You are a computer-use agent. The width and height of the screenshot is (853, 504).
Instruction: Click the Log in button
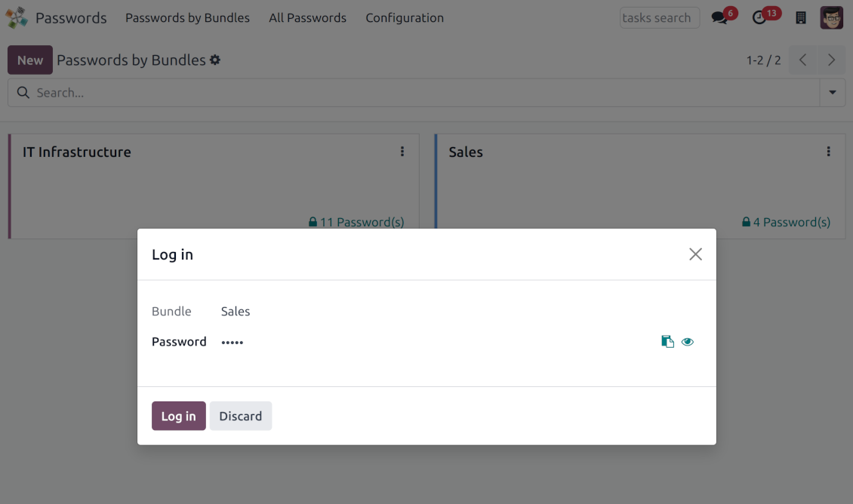(178, 416)
